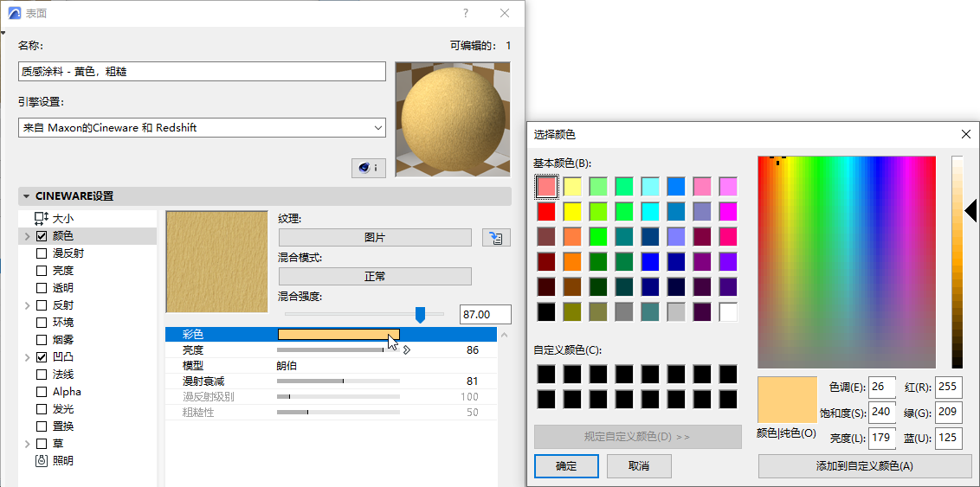Click the 混合强度 slider handle
This screenshot has height=487, width=980.
(421, 315)
